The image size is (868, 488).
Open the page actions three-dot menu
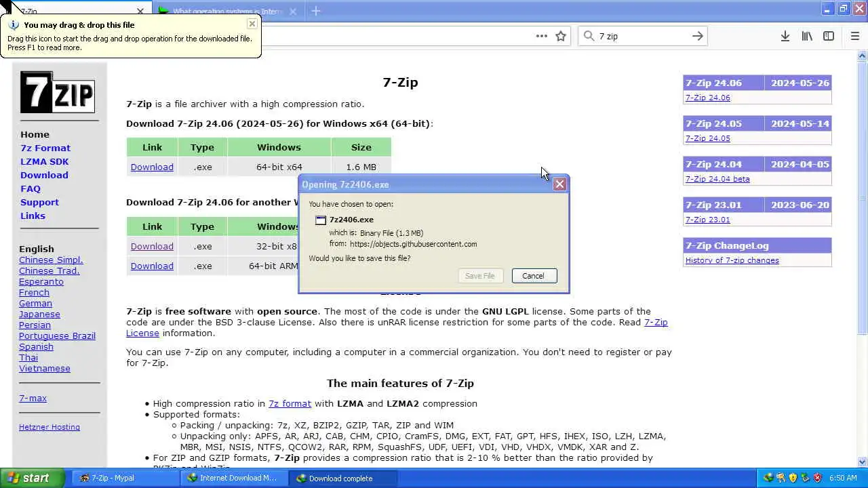point(541,36)
